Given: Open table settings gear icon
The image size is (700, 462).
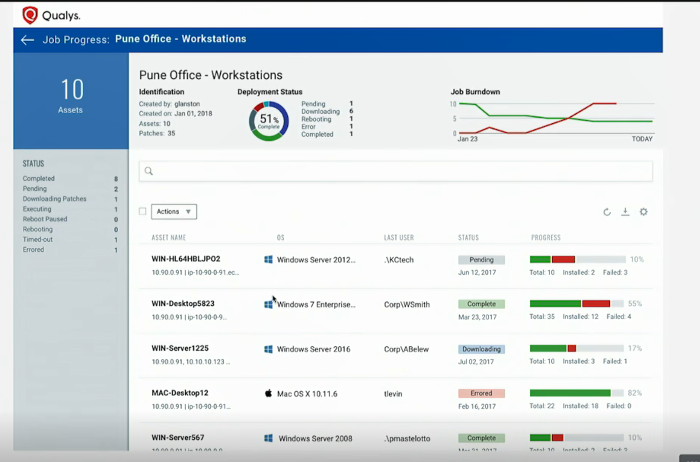Looking at the screenshot, I should [x=643, y=212].
